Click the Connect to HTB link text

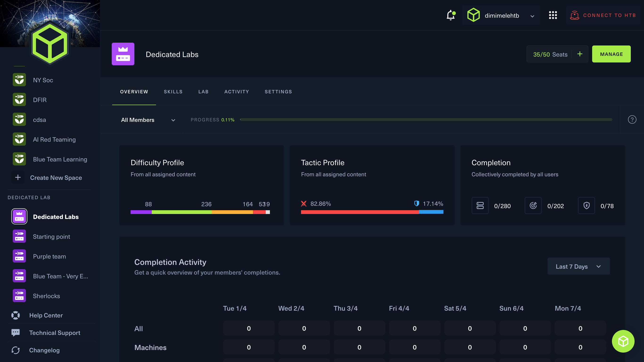610,15
